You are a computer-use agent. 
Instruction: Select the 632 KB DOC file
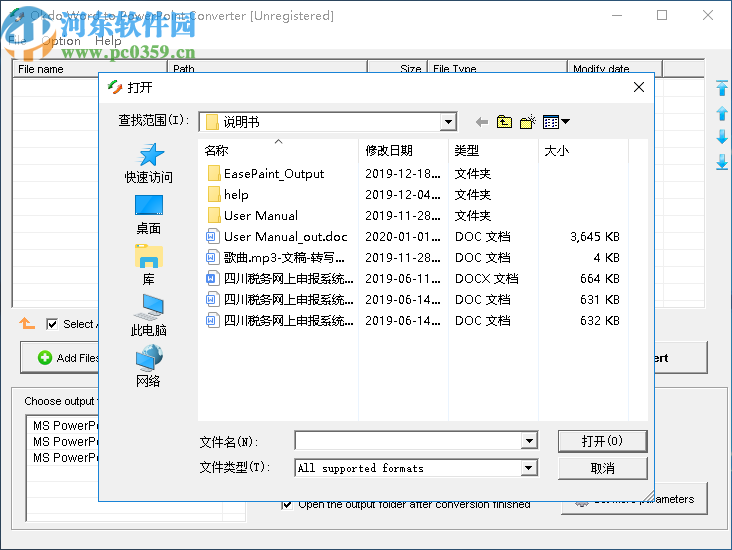click(280, 321)
